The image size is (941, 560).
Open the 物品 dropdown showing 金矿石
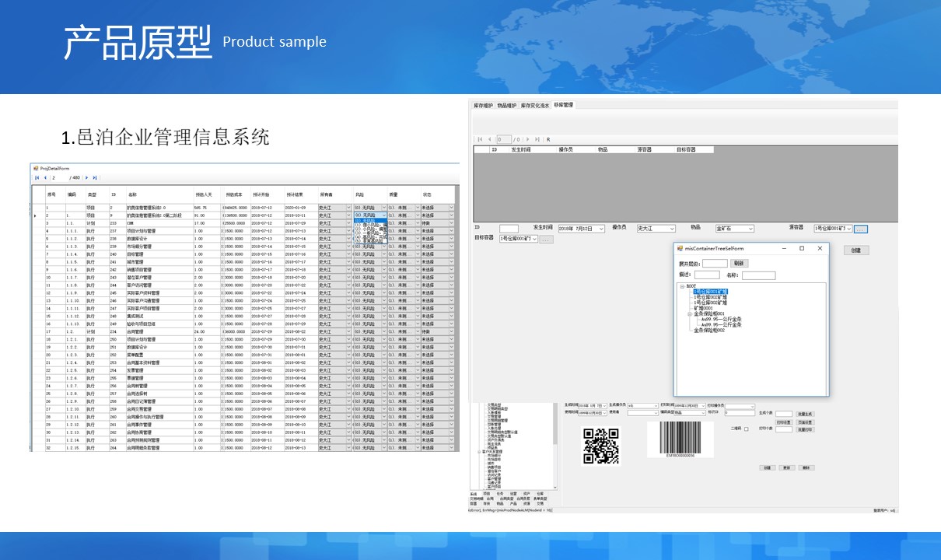pos(750,229)
